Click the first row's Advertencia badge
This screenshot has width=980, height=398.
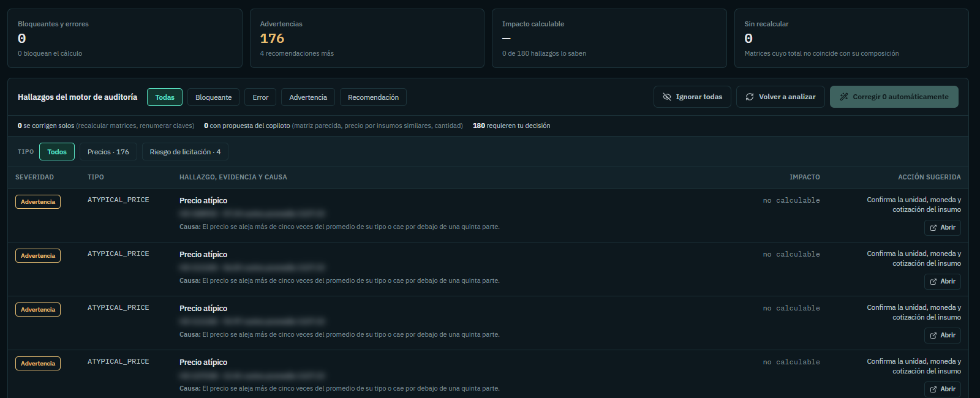point(38,202)
